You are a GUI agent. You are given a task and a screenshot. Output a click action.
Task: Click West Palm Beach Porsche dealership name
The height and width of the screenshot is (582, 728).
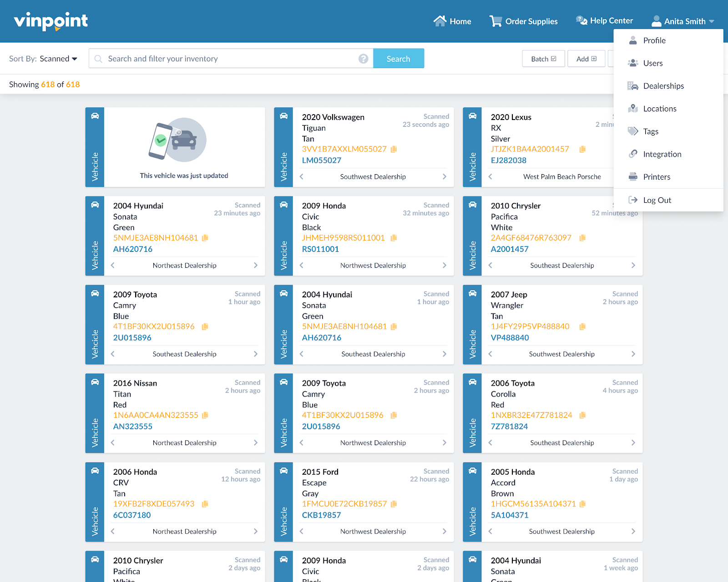coord(562,176)
